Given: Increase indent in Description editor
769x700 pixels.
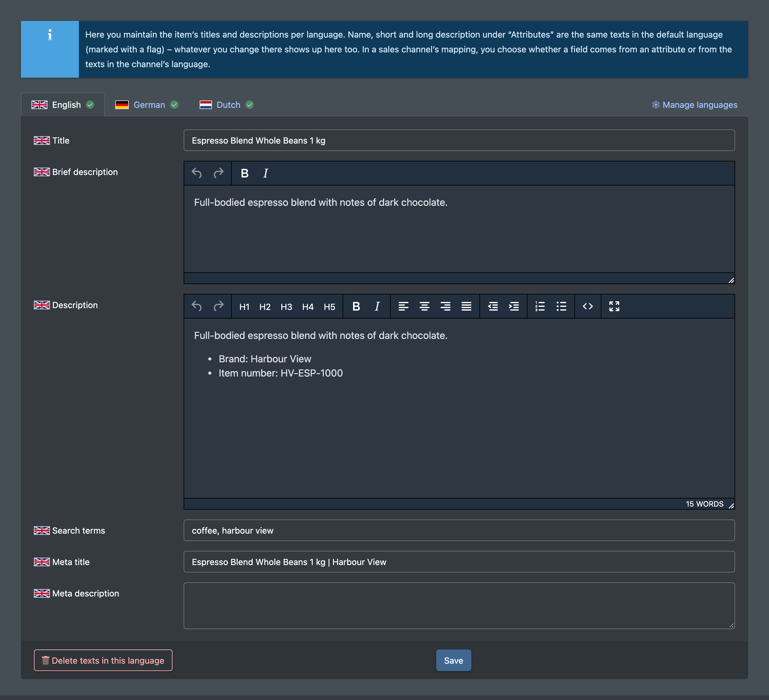Looking at the screenshot, I should [x=514, y=306].
